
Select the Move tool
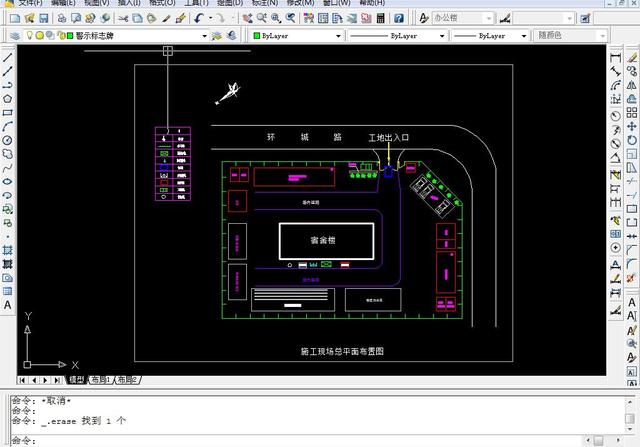click(632, 126)
